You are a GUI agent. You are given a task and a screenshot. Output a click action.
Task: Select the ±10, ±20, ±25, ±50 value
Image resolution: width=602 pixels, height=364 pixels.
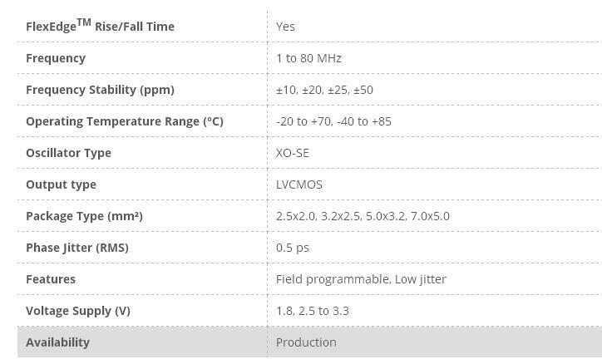[x=324, y=90]
